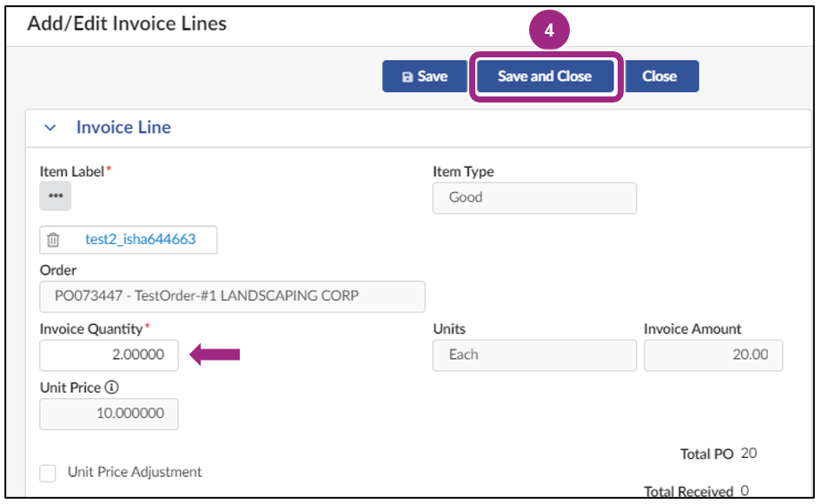Select the Unit Price value field

pos(109,414)
